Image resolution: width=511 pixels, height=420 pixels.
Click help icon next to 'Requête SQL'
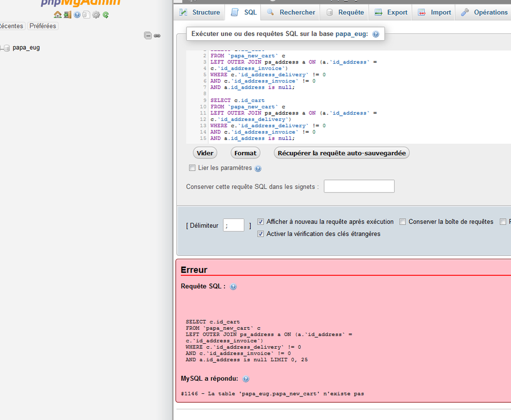tap(233, 287)
